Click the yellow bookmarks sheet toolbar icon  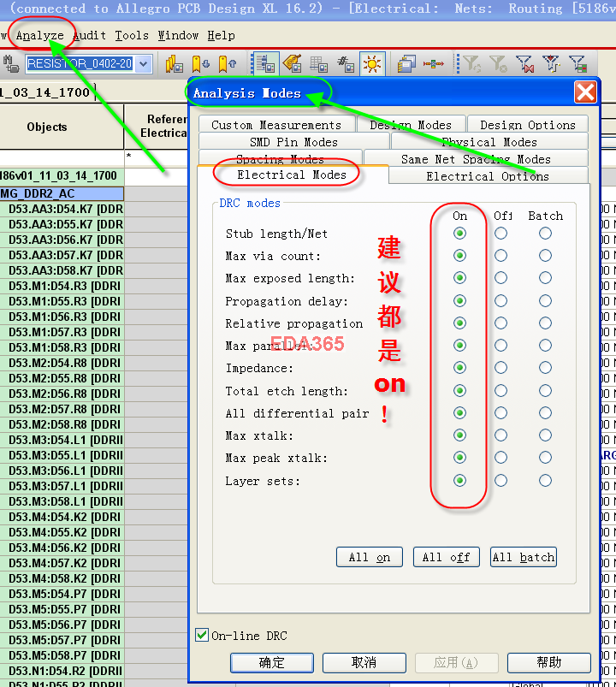(x=174, y=64)
